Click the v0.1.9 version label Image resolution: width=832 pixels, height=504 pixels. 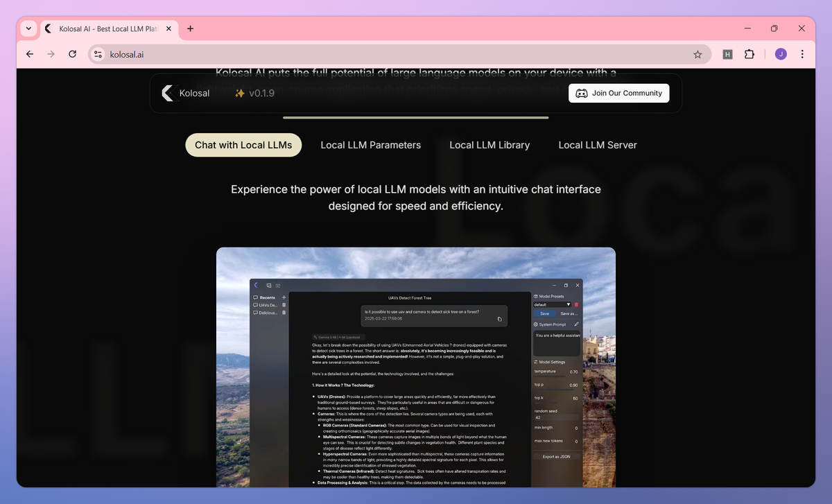[x=254, y=93]
